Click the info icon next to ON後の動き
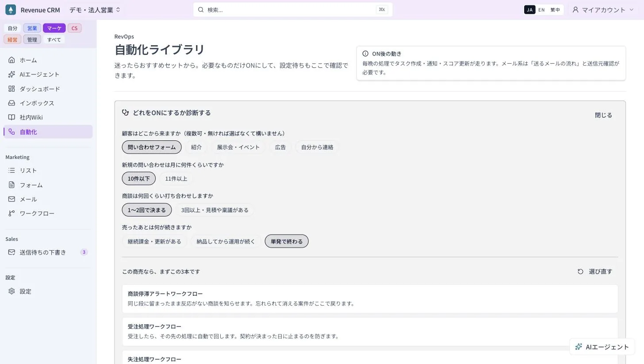 point(365,54)
